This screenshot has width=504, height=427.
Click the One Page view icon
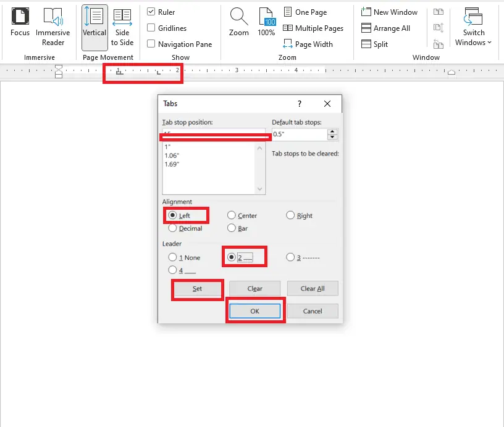(288, 12)
